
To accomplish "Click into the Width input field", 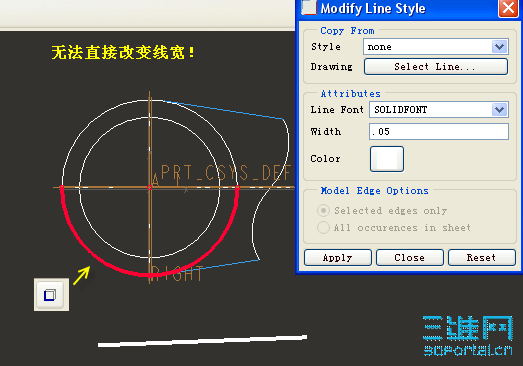I will click(439, 131).
